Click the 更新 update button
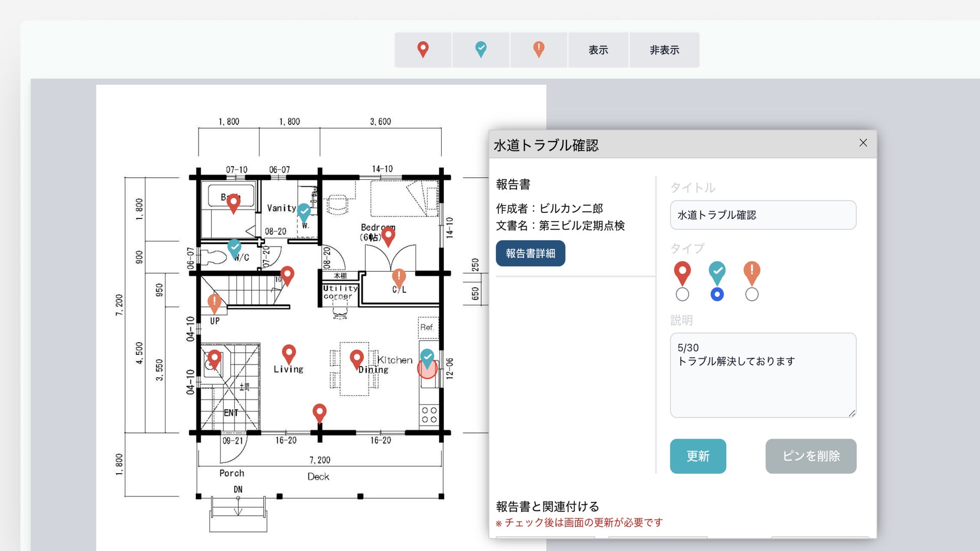The height and width of the screenshot is (551, 980). click(x=698, y=456)
